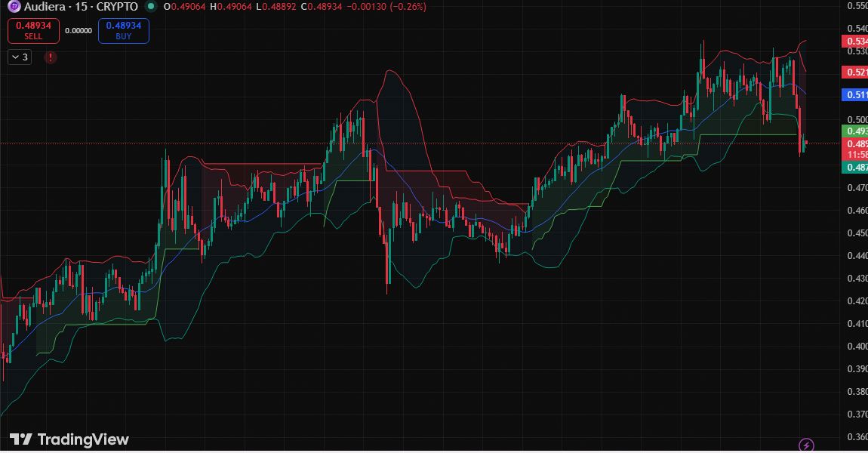The height and width of the screenshot is (453, 868).
Task: Click the TradingView logo
Action: coord(69,439)
